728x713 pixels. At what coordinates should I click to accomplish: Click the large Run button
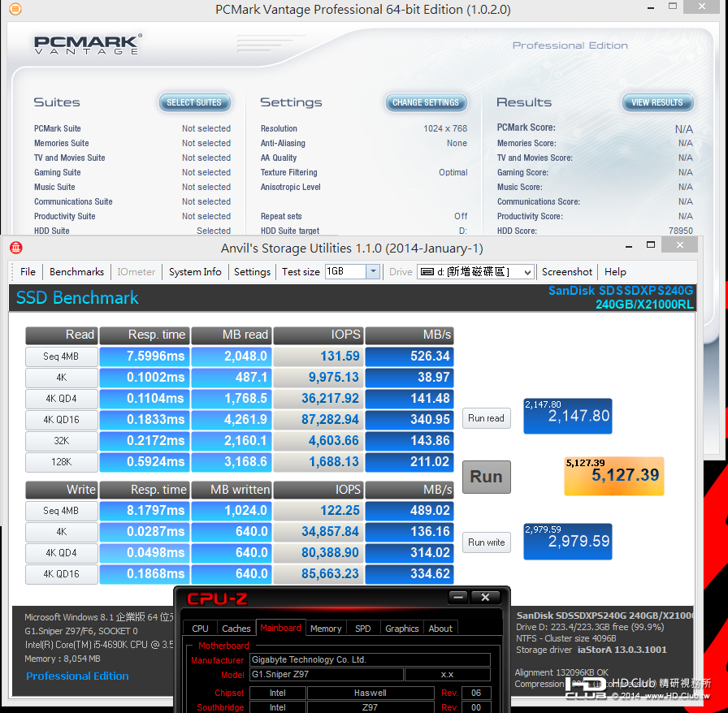[486, 477]
